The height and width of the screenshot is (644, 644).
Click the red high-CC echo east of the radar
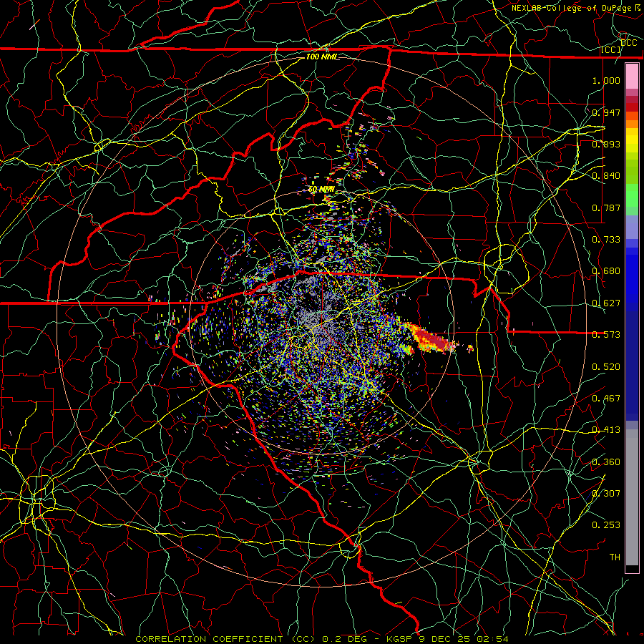click(431, 339)
